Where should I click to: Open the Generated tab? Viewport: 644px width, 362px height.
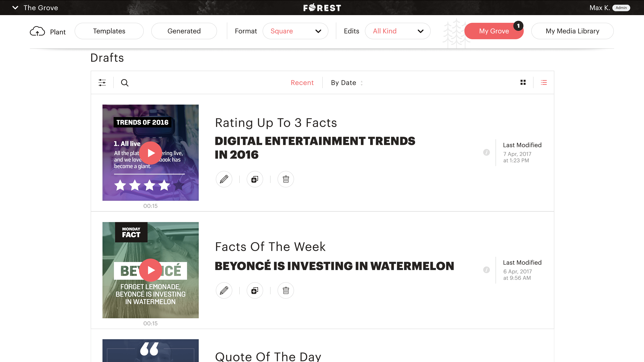click(x=184, y=31)
